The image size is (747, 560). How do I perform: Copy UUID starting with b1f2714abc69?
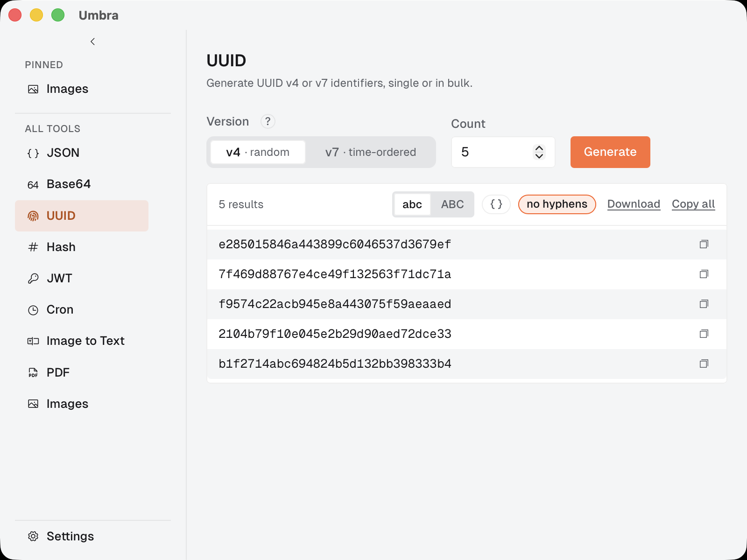coord(704,364)
